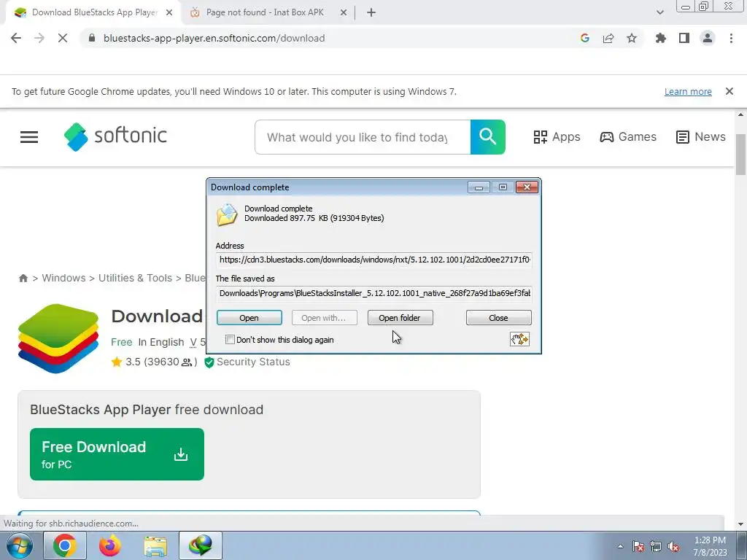Screen dimensions: 747x560
Task: Click the Softonic search magnifier button
Action: pos(488,137)
